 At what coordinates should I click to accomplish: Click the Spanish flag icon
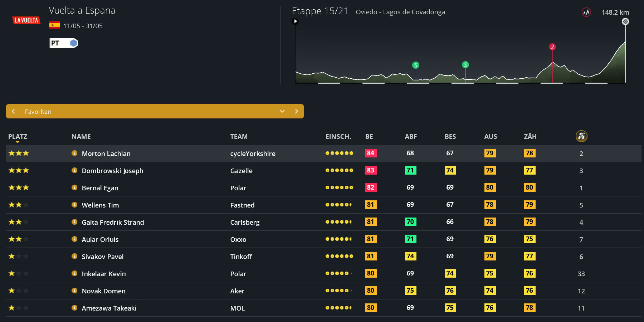[54, 25]
